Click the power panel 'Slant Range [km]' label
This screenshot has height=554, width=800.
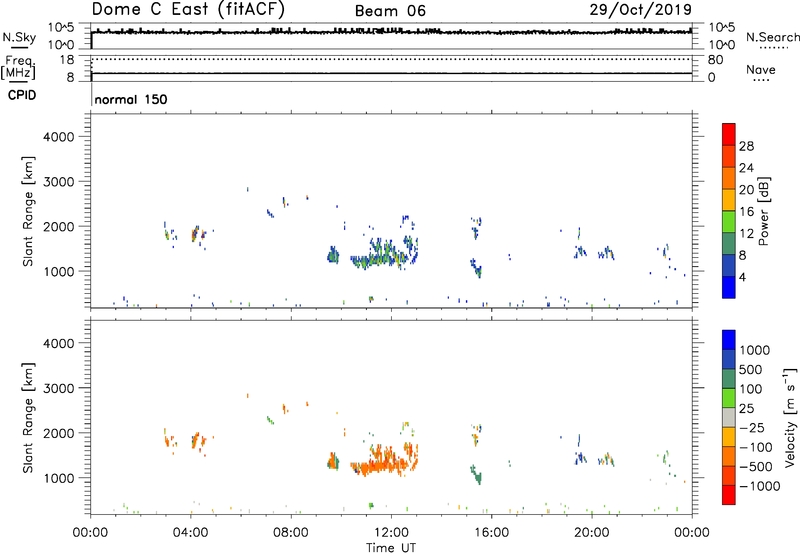(28, 212)
